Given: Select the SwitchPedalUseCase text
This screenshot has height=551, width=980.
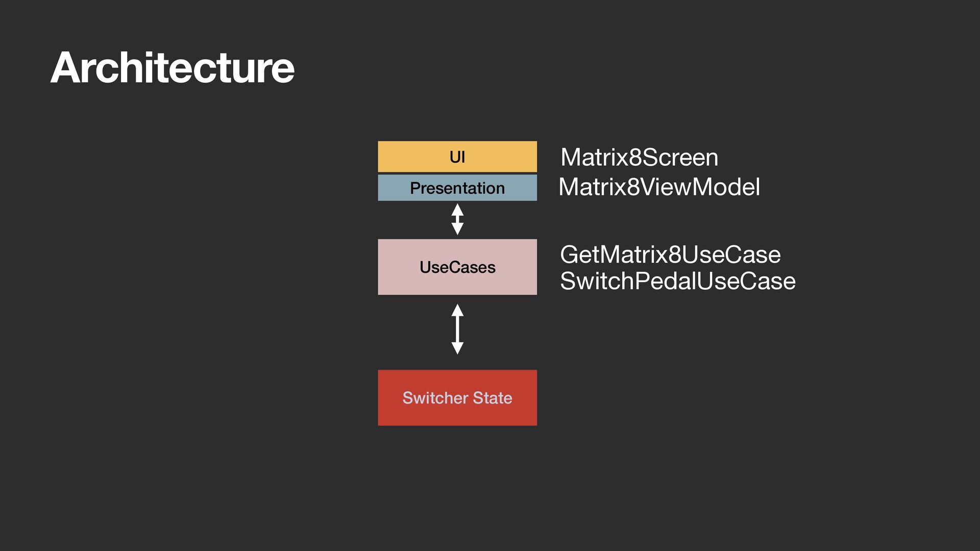Looking at the screenshot, I should (678, 281).
